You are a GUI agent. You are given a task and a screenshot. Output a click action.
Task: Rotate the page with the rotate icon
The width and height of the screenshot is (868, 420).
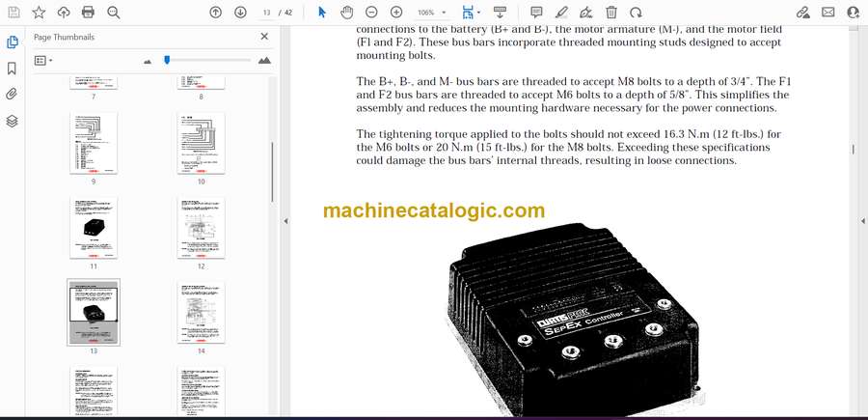pyautogui.click(x=637, y=13)
